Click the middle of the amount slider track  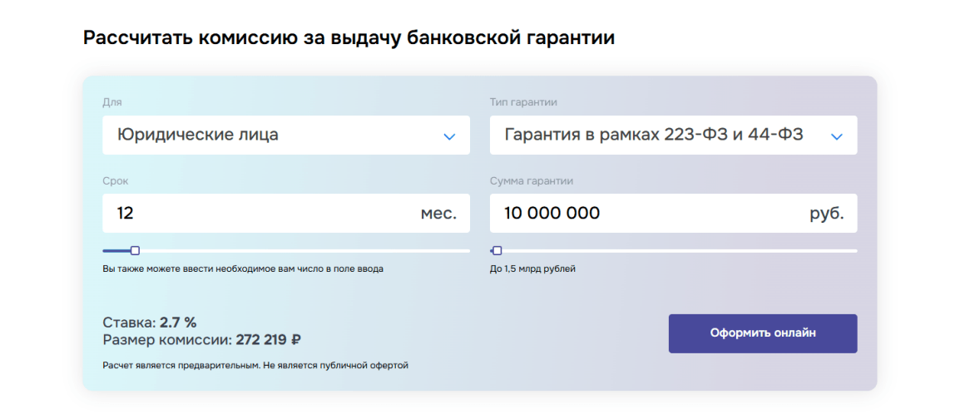(674, 250)
